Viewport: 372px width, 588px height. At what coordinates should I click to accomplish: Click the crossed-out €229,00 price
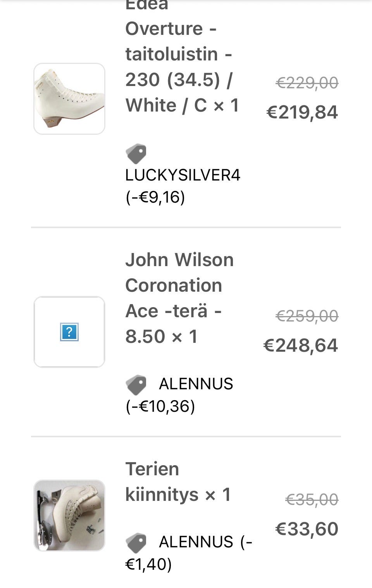pos(307,83)
